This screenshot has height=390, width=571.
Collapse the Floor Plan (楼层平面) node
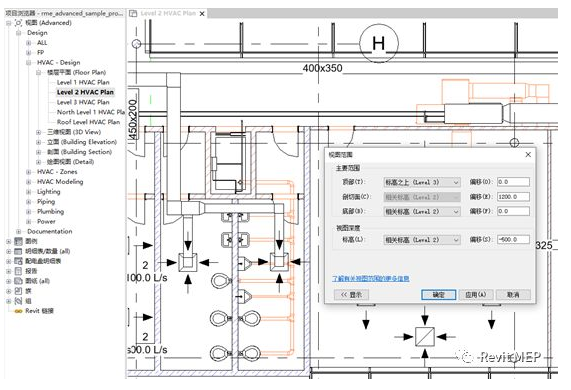click(x=38, y=72)
